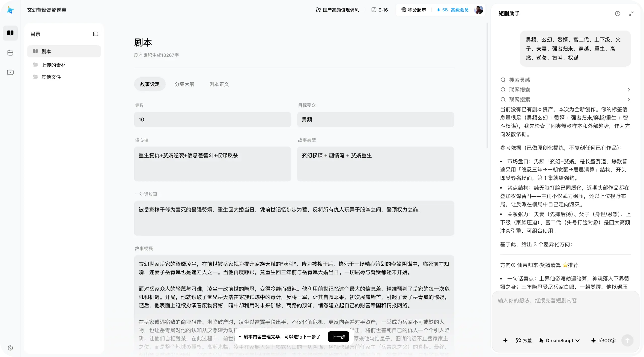This screenshot has height=357, width=644.
Task: Switch to the 剧本正文 tab
Action: [219, 84]
